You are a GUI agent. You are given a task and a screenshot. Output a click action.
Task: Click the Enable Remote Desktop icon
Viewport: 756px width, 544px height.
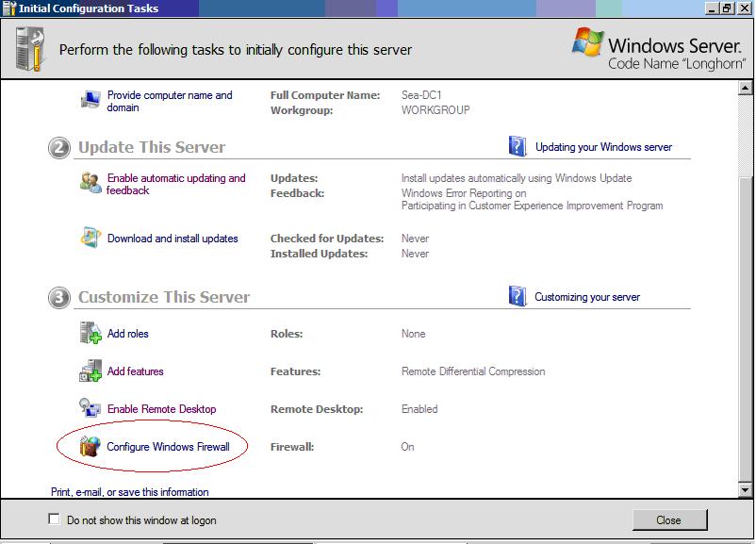[x=91, y=408]
